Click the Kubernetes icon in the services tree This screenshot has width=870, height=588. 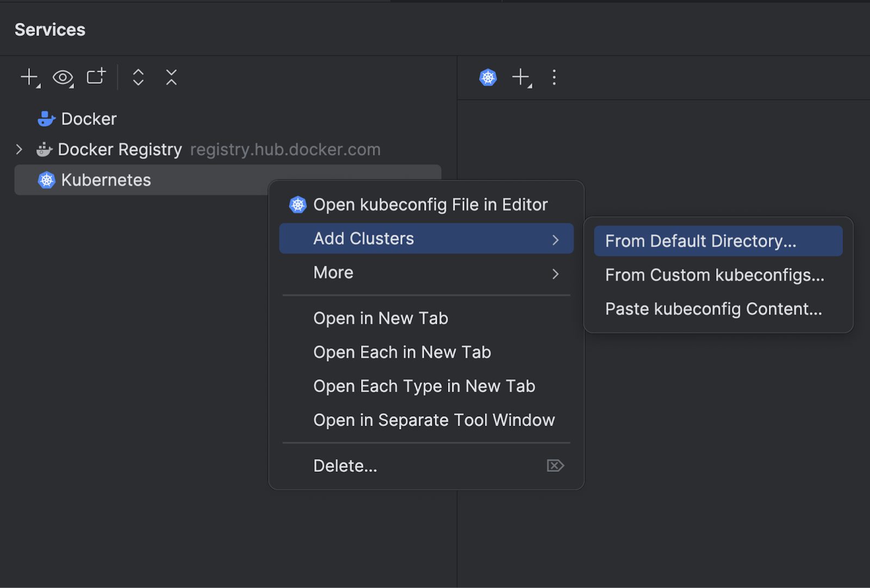pyautogui.click(x=47, y=180)
